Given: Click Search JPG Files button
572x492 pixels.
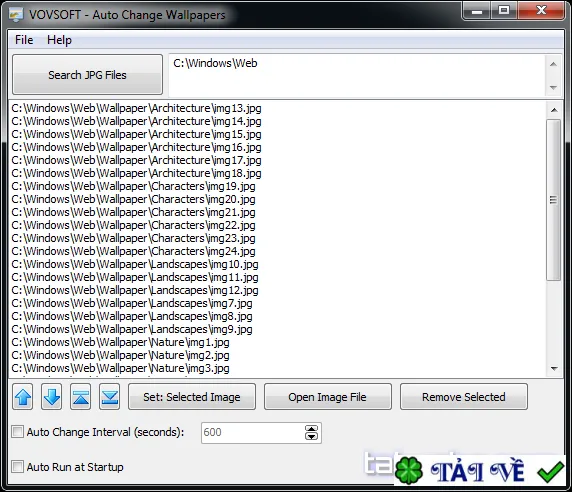Looking at the screenshot, I should tap(88, 75).
